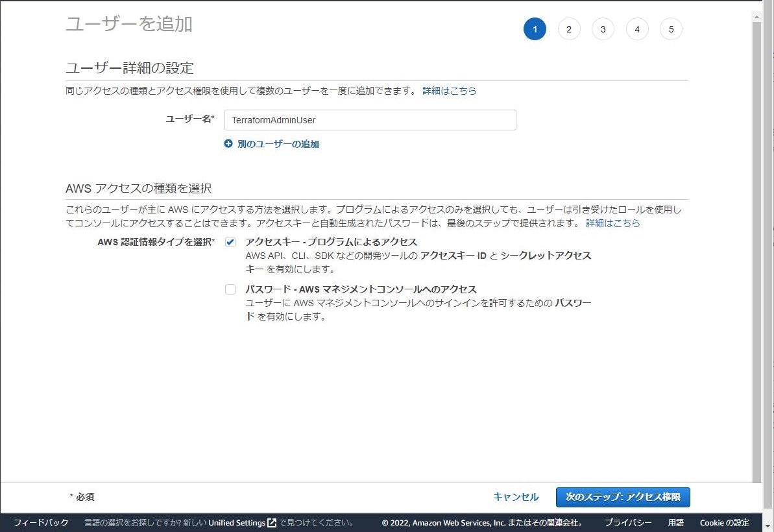This screenshot has height=532, width=774.
Task: Click the ユーザー詳細の設定 heading
Action: tap(129, 68)
